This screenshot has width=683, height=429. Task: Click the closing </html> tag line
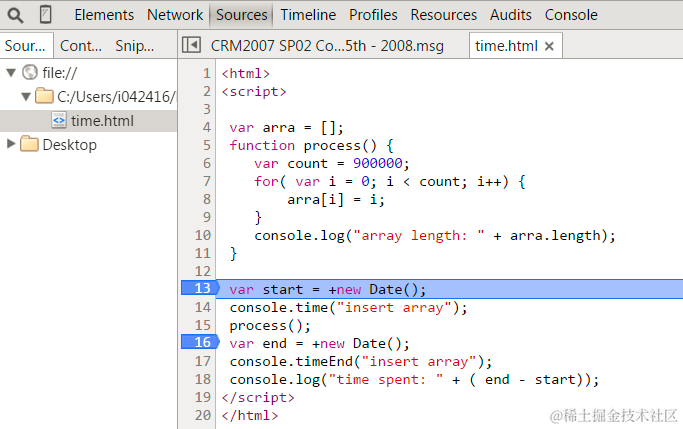pos(249,415)
